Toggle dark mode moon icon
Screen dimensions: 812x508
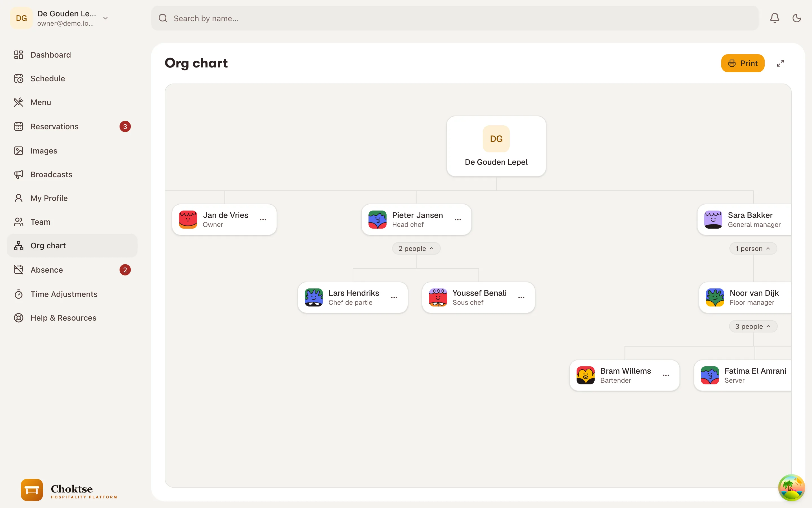796,18
